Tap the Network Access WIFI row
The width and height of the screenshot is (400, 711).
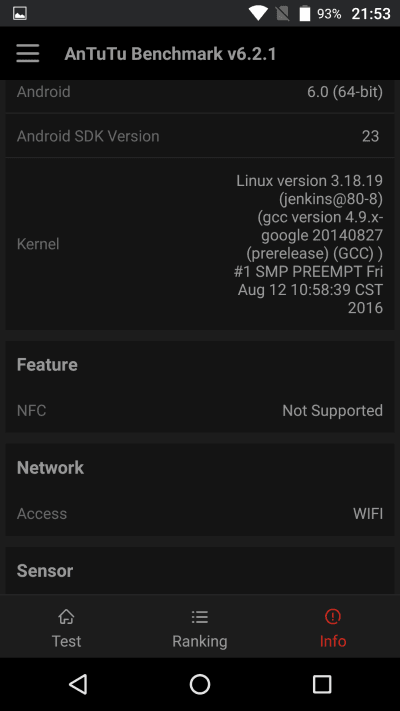tap(200, 513)
